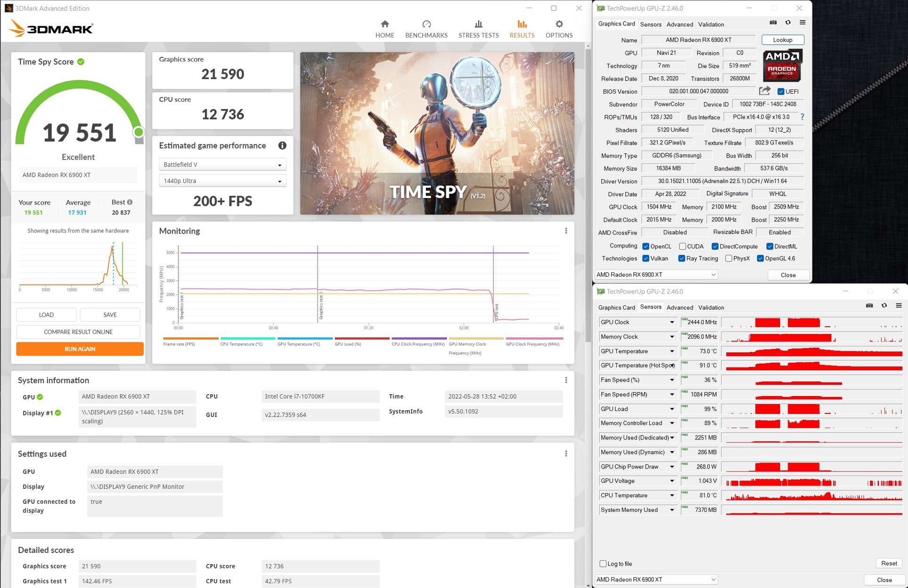Viewport: 908px width, 588px height.
Task: Open Settings used three-dot menu
Action: coord(566,453)
